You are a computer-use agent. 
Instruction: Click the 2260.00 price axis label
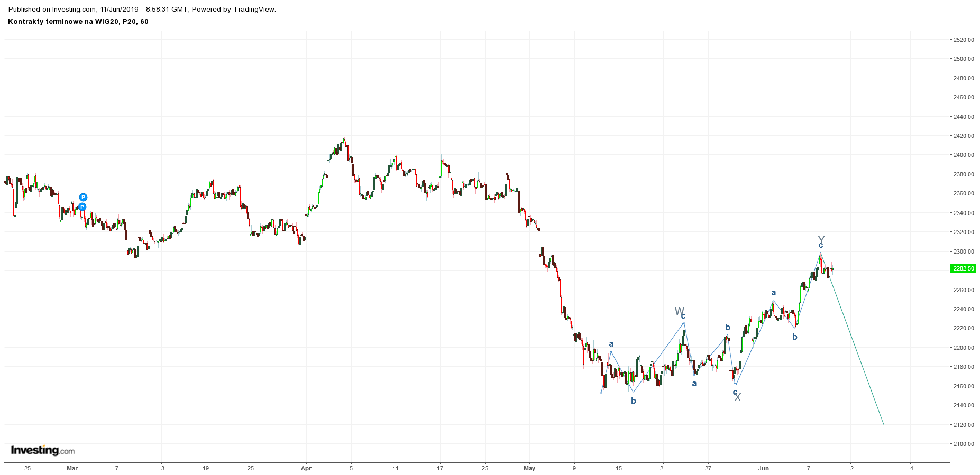pos(964,290)
